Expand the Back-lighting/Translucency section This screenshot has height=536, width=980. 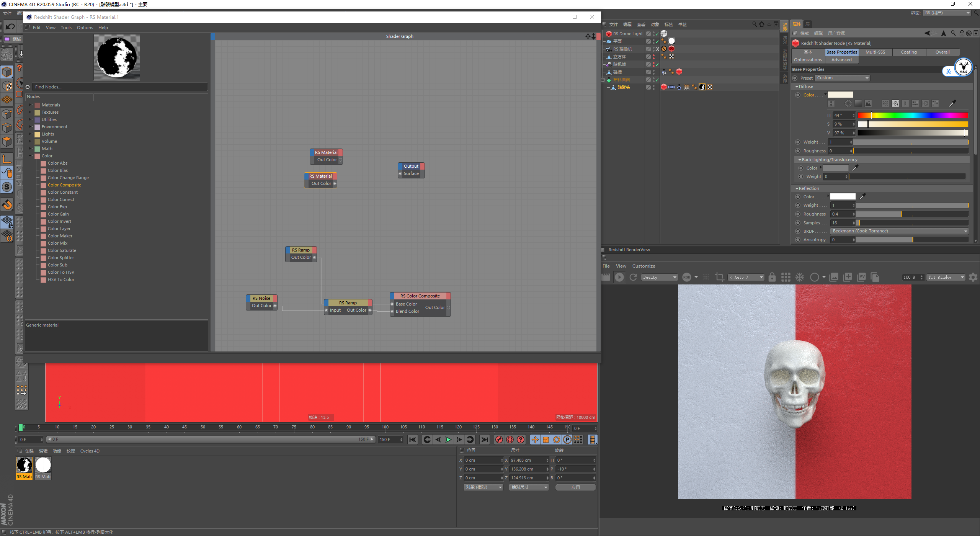click(x=828, y=160)
